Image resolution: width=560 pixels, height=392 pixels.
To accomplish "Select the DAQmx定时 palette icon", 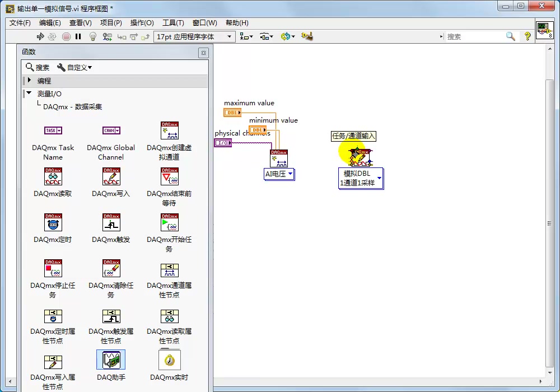I will click(53, 223).
